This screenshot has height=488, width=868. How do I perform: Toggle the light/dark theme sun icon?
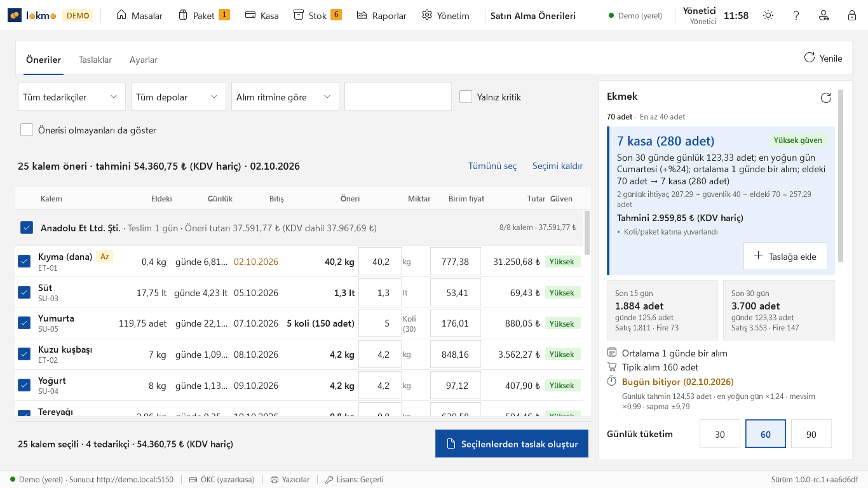point(768,15)
